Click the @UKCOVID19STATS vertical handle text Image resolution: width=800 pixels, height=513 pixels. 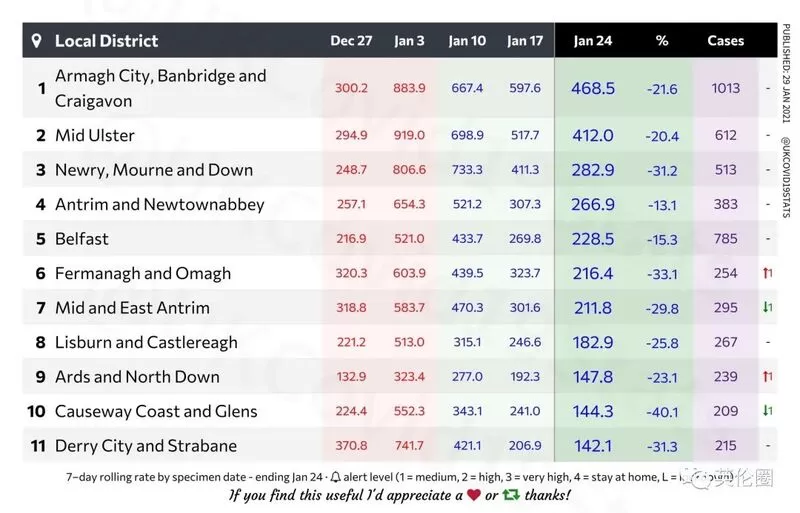pyautogui.click(x=786, y=177)
